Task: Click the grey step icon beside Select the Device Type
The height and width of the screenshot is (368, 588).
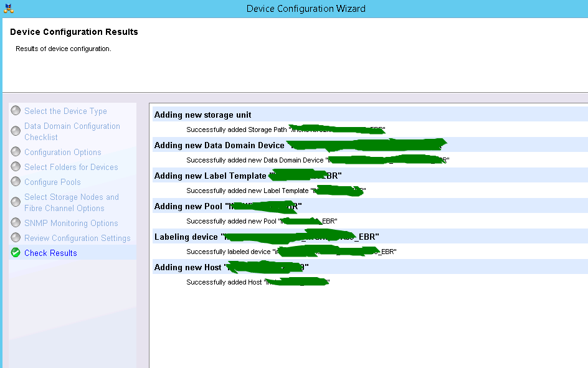Action: pos(16,111)
